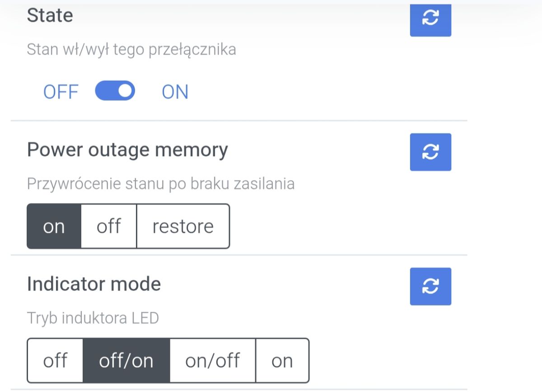Toggle the State switch

[x=115, y=91]
